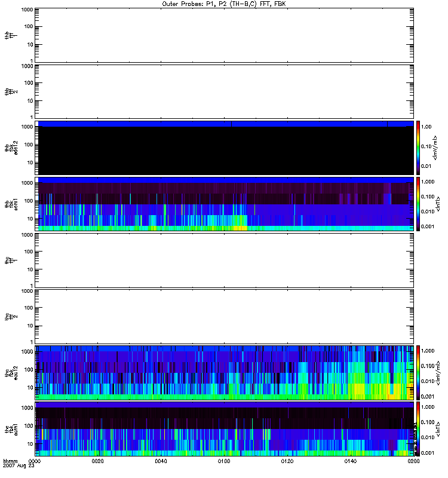Select the thc fbk edc12 spectrogram panel

[224, 372]
